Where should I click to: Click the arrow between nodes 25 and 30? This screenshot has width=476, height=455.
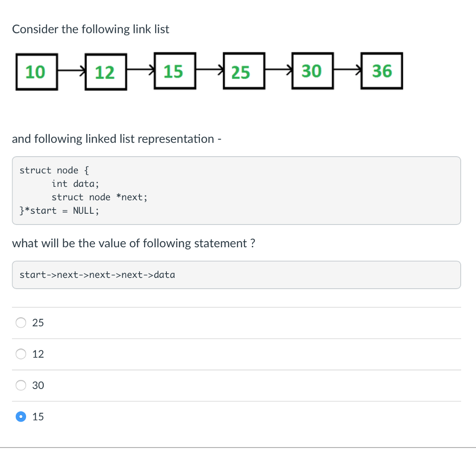278,70
